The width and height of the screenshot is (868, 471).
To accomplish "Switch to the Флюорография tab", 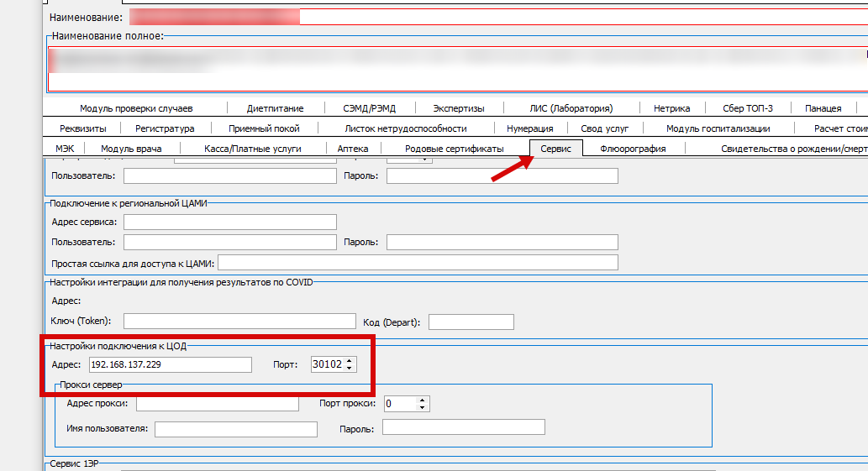I will click(633, 149).
